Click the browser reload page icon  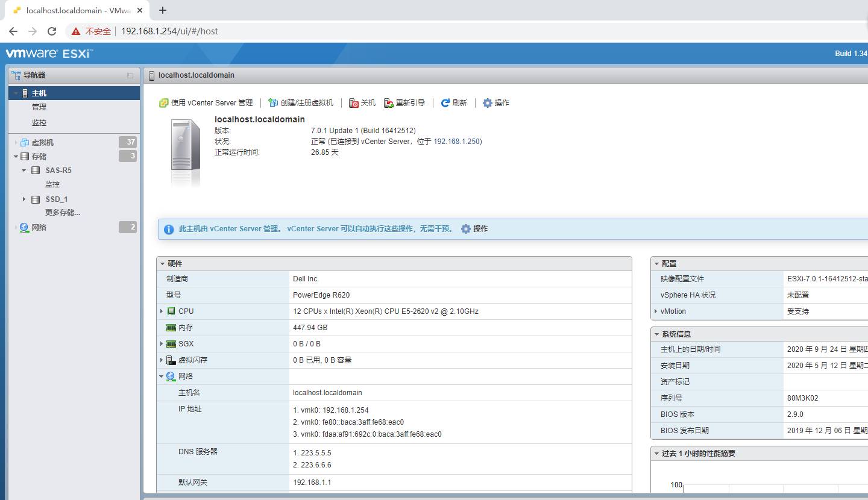[52, 31]
